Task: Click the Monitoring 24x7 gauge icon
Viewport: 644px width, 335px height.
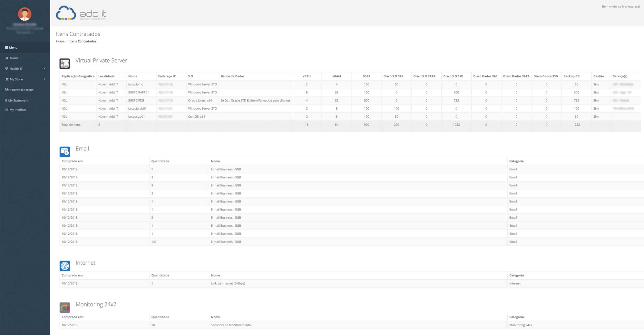Action: pos(65,307)
